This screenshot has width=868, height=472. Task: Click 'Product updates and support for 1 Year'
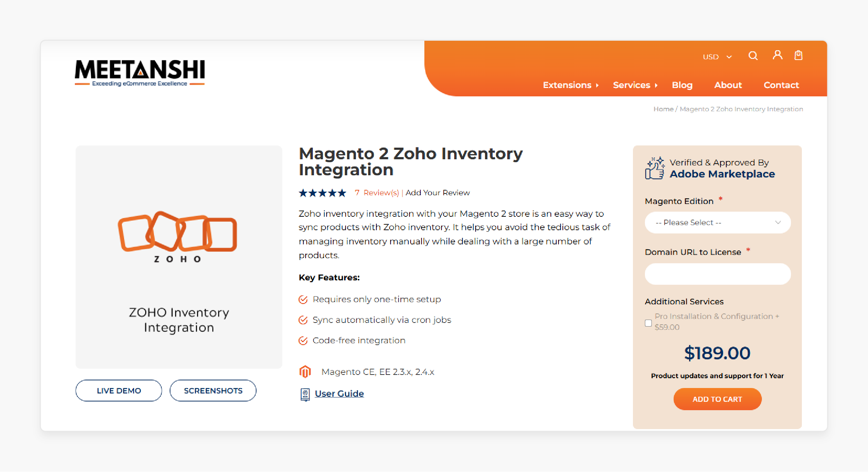pyautogui.click(x=717, y=376)
